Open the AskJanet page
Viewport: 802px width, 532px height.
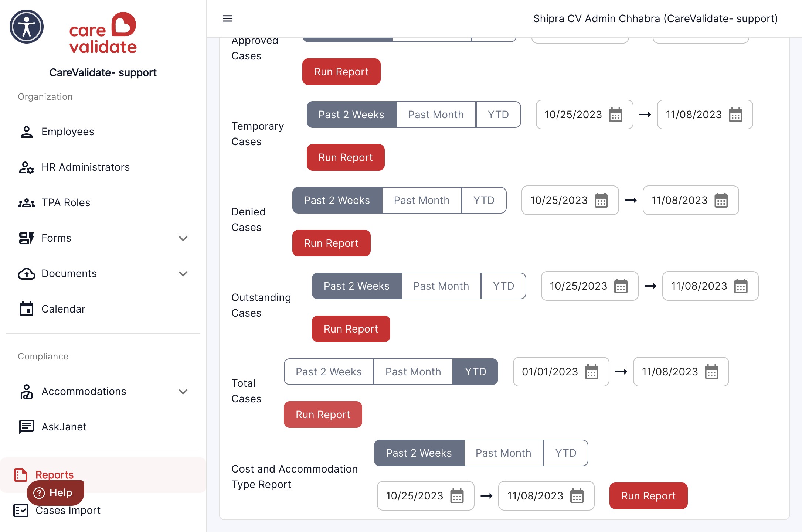[64, 427]
